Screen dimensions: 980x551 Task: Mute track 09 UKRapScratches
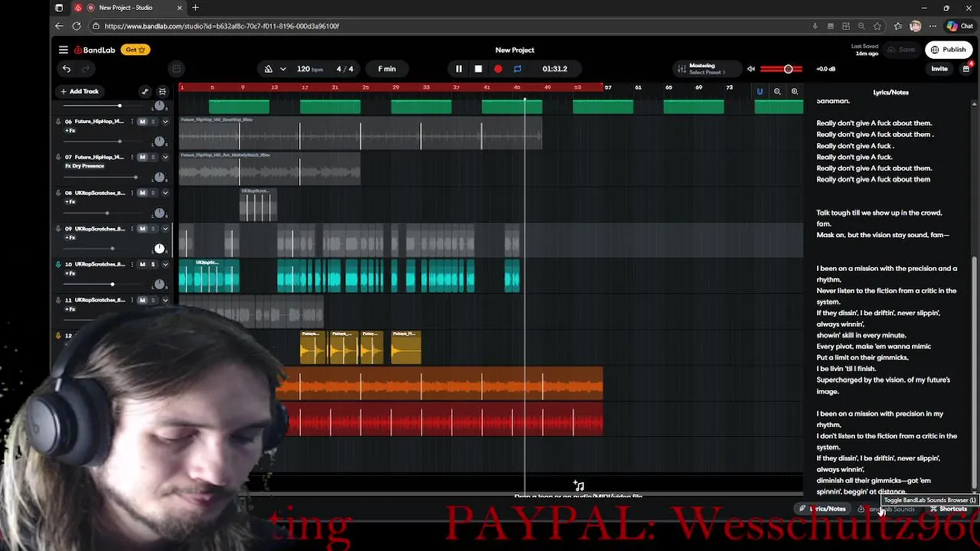tap(142, 229)
